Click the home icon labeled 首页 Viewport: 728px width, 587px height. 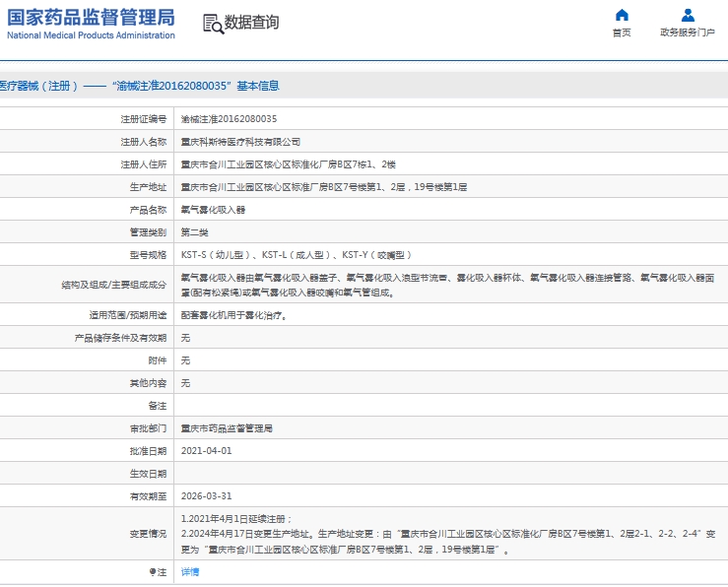(622, 16)
